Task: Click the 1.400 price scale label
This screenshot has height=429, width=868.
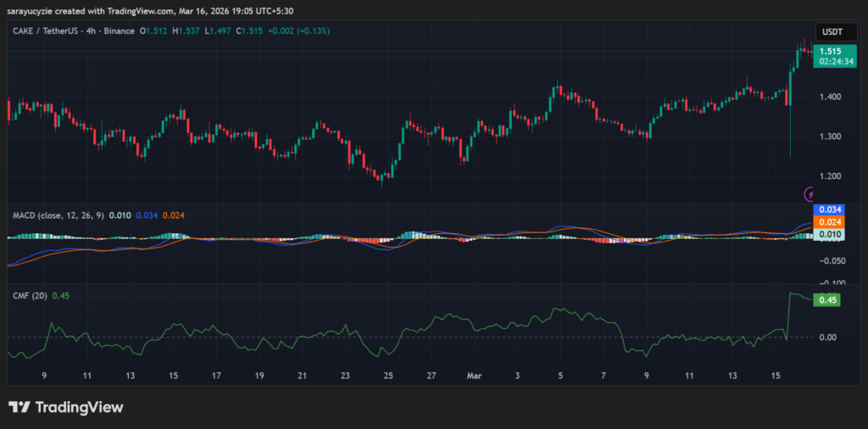Action: click(829, 97)
